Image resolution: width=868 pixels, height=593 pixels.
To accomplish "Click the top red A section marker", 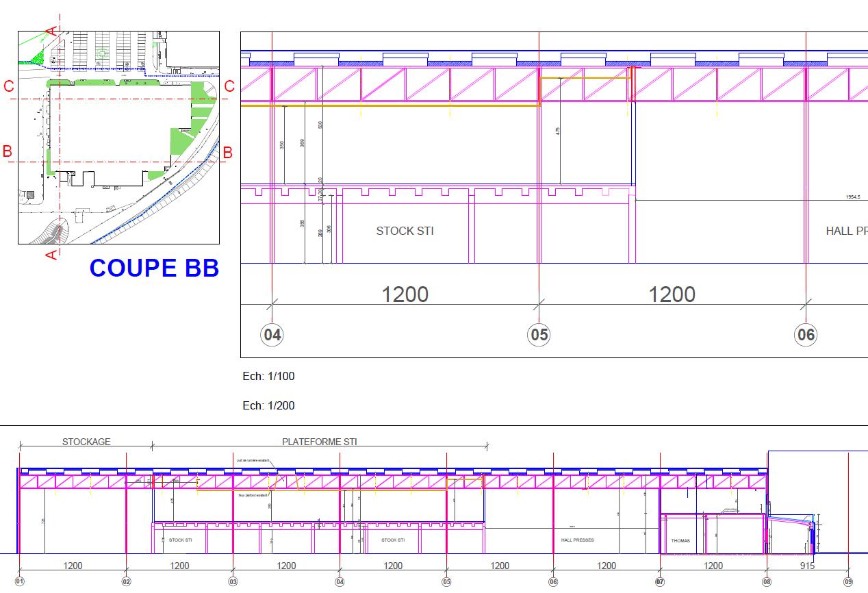I will click(51, 29).
